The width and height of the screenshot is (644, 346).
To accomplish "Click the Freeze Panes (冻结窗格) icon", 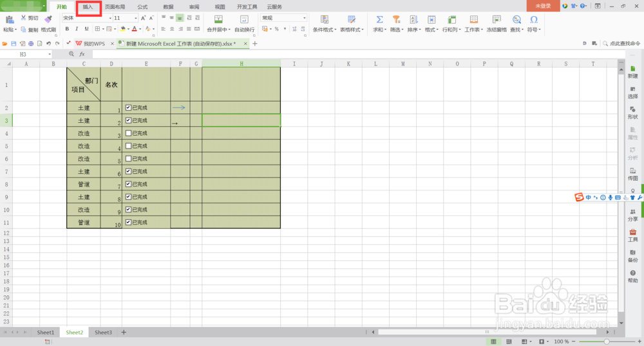I will point(497,19).
